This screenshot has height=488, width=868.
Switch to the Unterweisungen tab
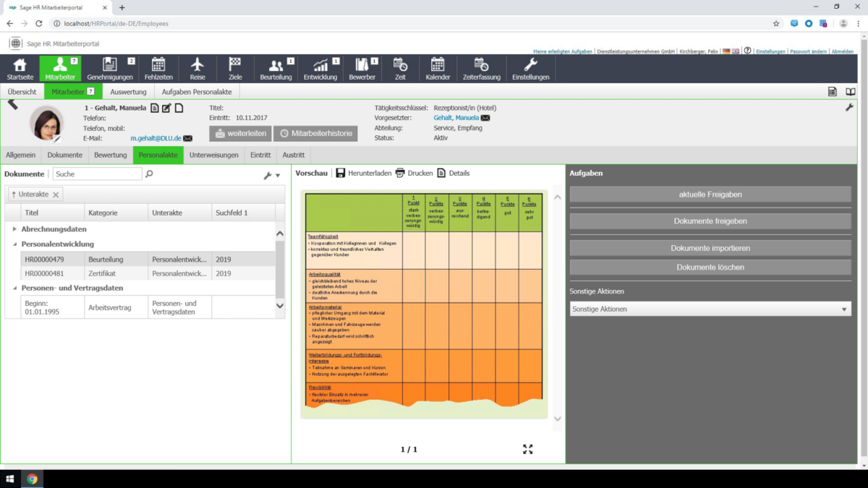pos(213,155)
